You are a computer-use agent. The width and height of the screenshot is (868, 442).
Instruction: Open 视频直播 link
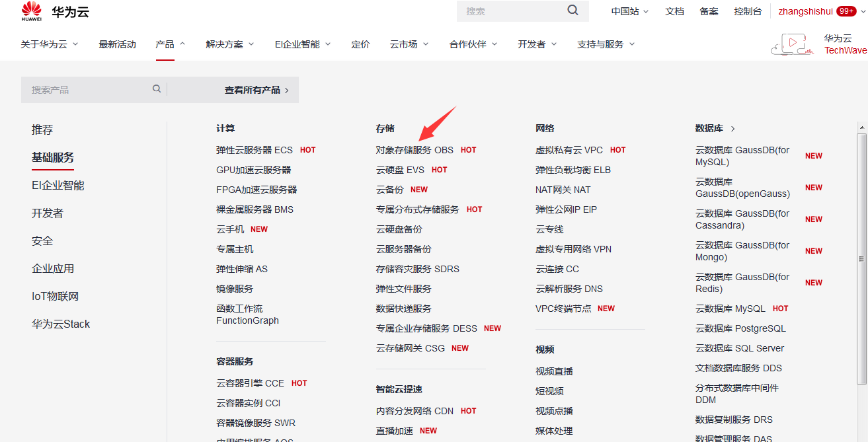[554, 371]
